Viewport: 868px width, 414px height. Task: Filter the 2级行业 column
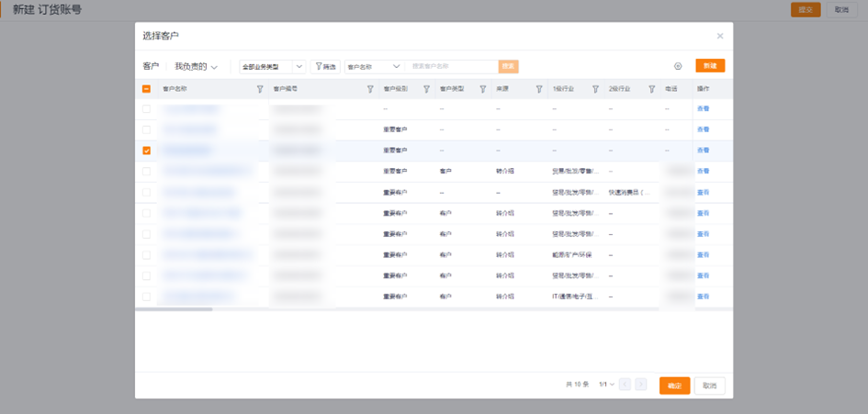point(652,88)
